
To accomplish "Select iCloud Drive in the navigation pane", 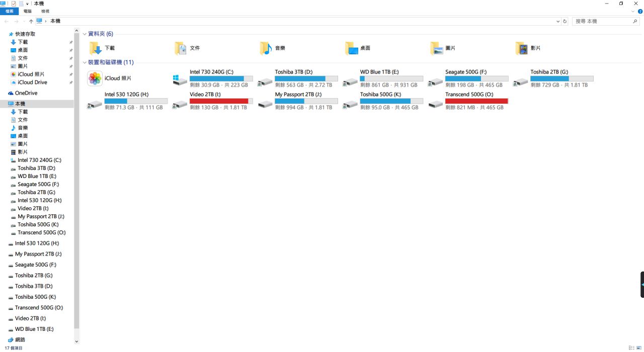I will pos(32,82).
